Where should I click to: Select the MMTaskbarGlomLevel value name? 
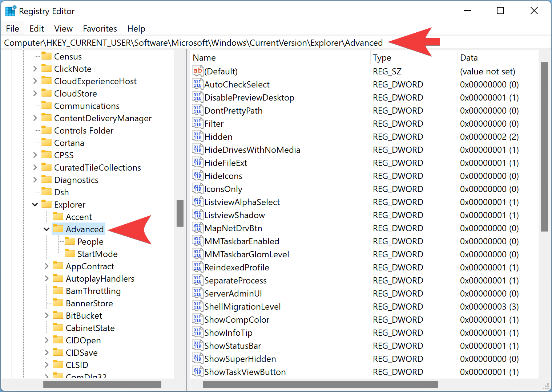pyautogui.click(x=247, y=254)
